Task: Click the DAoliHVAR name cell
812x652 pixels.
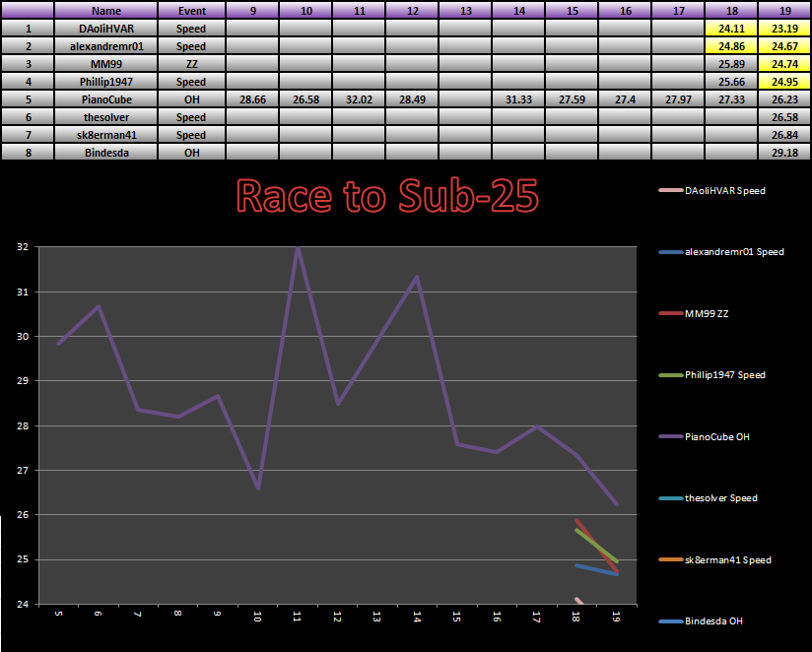Action: click(x=106, y=29)
